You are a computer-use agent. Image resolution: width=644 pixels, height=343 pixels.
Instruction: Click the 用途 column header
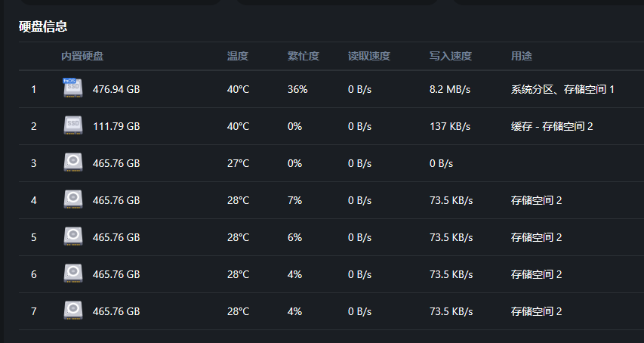pos(522,56)
